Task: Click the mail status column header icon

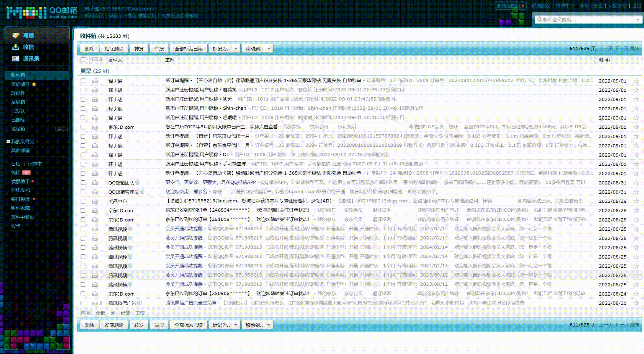Action: click(x=95, y=59)
